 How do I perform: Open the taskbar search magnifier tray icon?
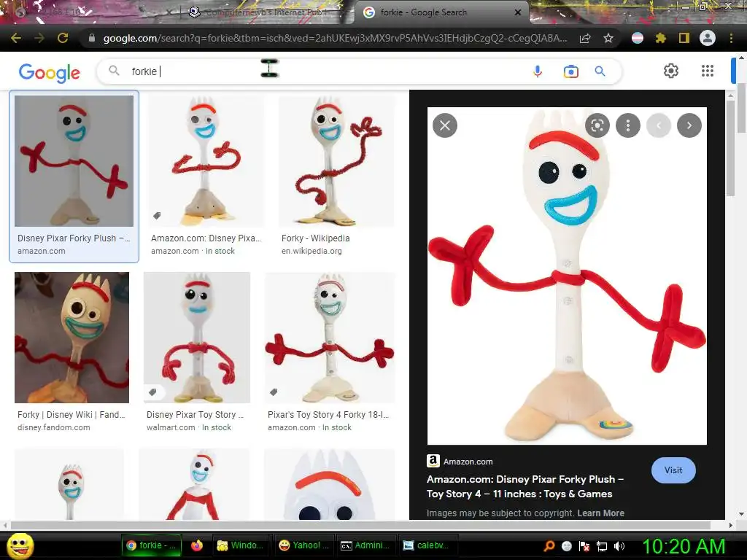[x=549, y=545]
